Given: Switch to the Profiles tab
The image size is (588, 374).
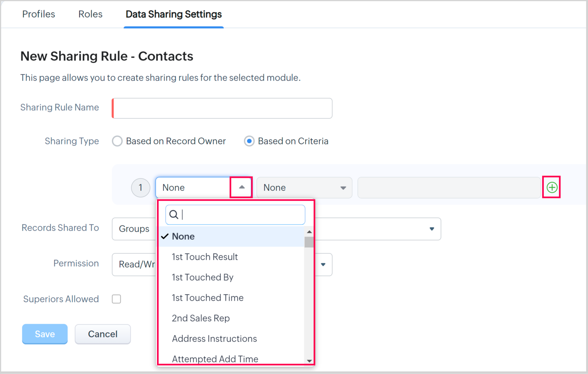Looking at the screenshot, I should (x=39, y=14).
